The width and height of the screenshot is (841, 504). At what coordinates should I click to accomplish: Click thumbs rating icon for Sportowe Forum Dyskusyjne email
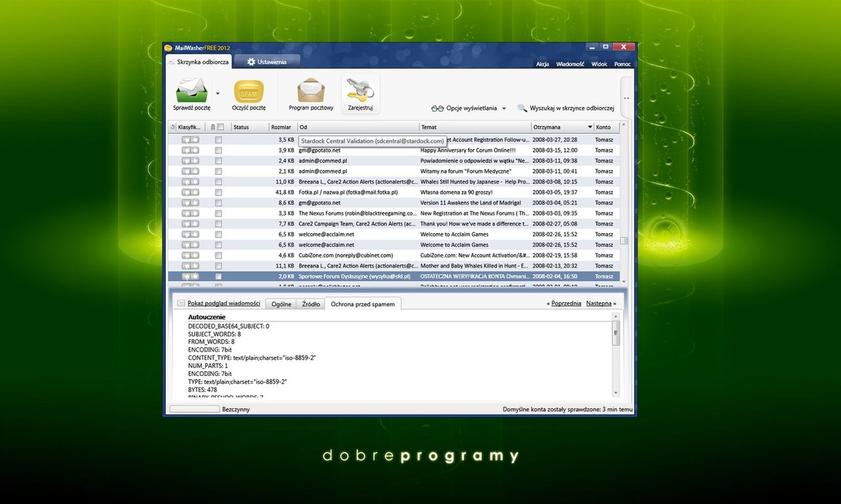click(191, 277)
